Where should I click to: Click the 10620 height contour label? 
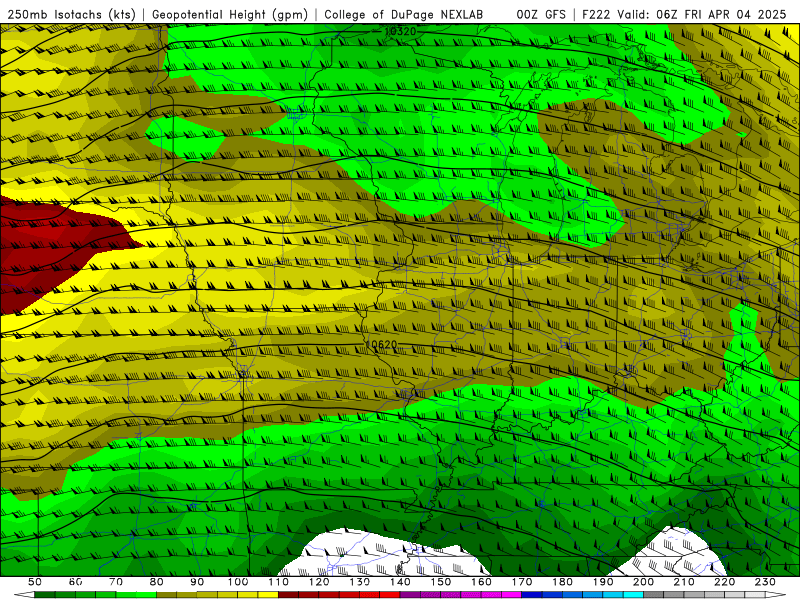(382, 345)
